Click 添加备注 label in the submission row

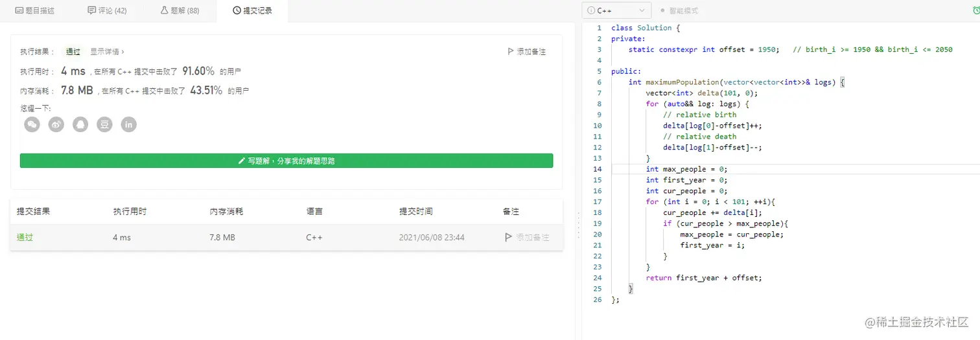[x=532, y=238]
